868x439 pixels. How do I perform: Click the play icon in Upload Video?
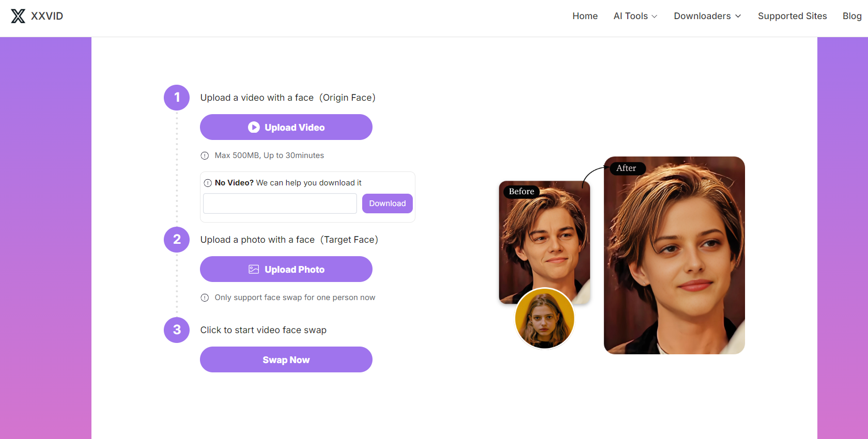254,127
